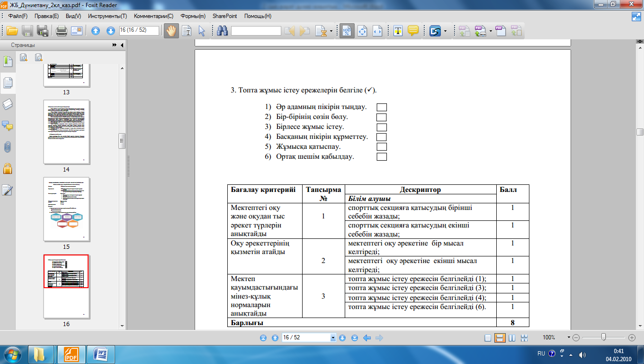Image resolution: width=644 pixels, height=364 pixels.
Task: Open the SharePoint menu
Action: coord(225,16)
